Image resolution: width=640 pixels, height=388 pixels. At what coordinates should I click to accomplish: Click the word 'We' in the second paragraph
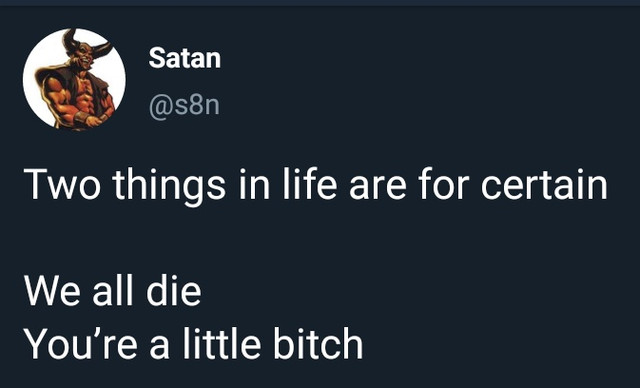pos(52,290)
